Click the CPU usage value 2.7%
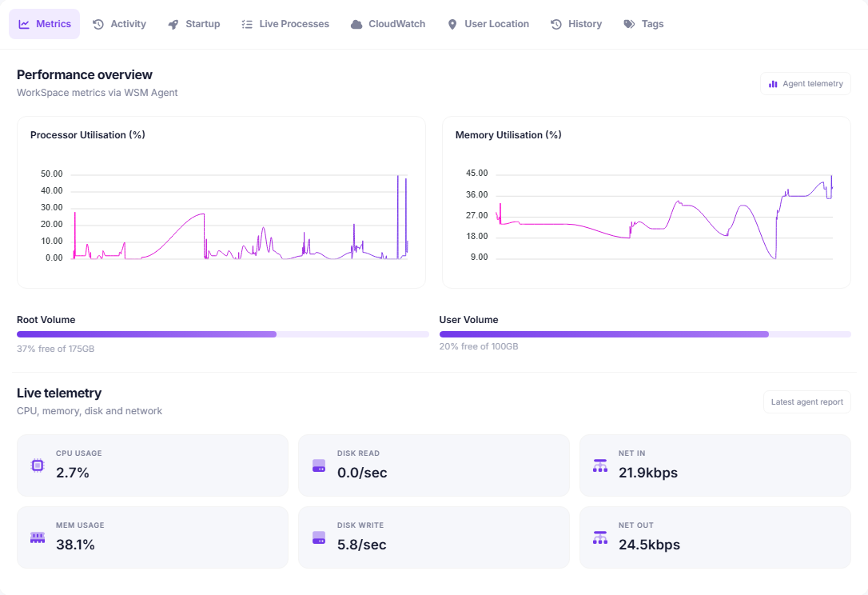 73,473
